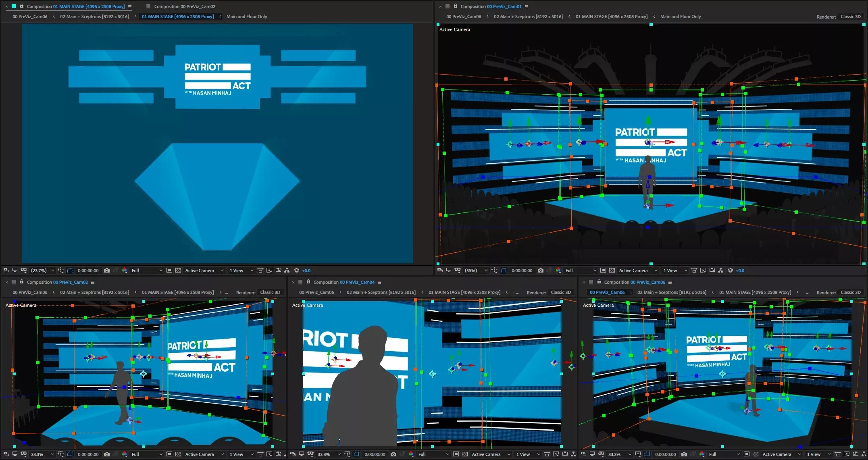Screen dimensions: 868x460
Task: Click the 3D glasses preview icon in MAIN STAGE viewer
Action: click(24, 271)
